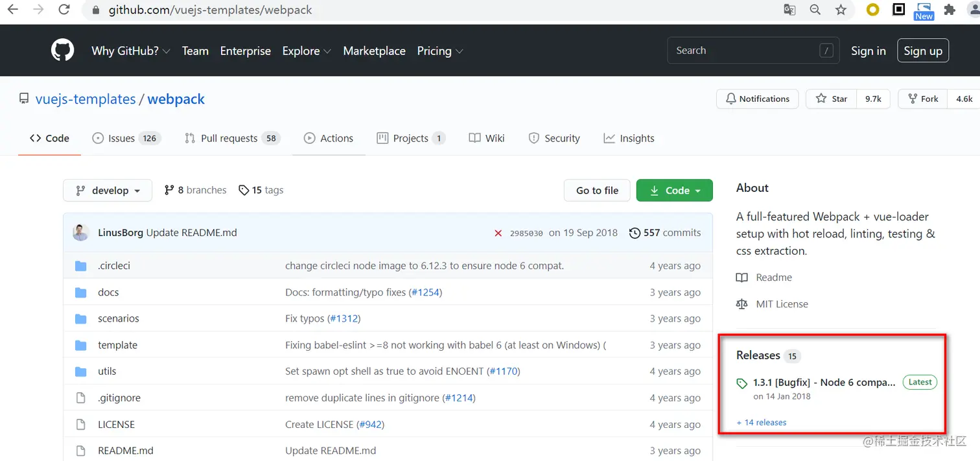Viewport: 980px width, 461px height.
Task: Click the extension icon with New badge
Action: click(x=924, y=11)
